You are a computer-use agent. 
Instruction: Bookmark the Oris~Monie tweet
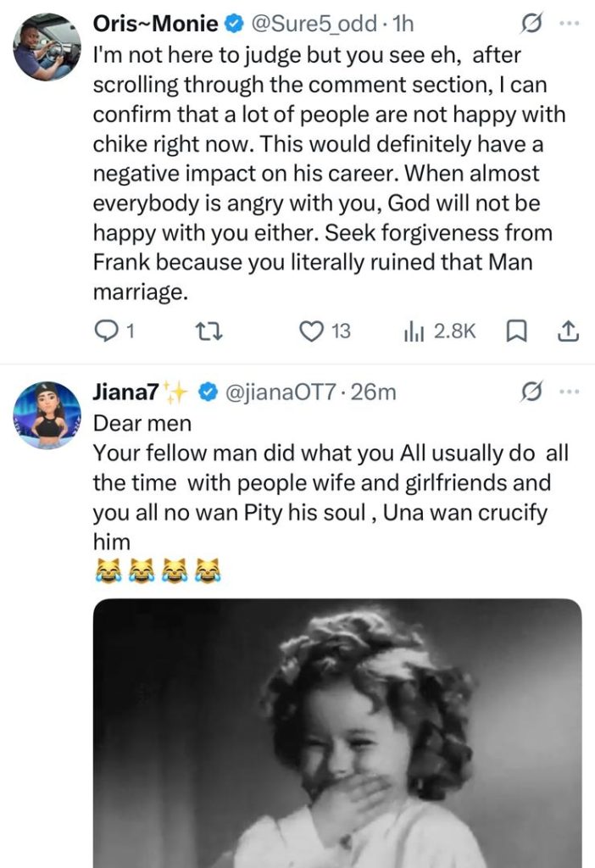click(x=516, y=331)
